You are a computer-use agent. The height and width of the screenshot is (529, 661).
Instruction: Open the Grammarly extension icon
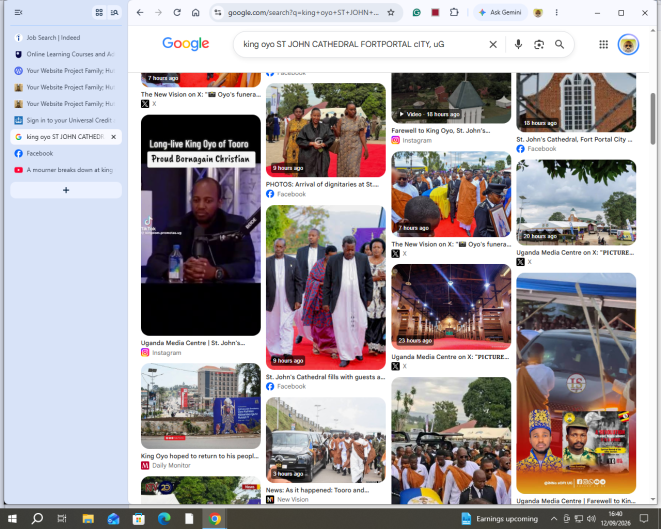(x=416, y=13)
